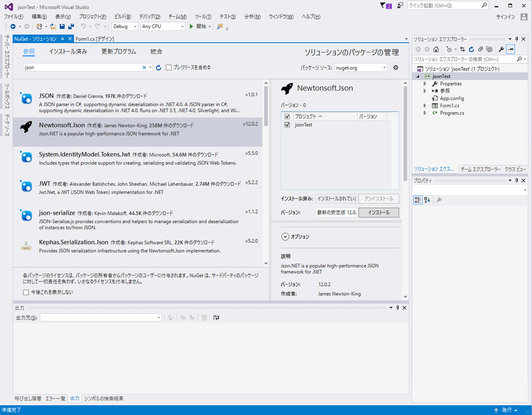Toggle the select-all プロジェクト header checkbox
The image size is (532, 415).
[x=287, y=116]
